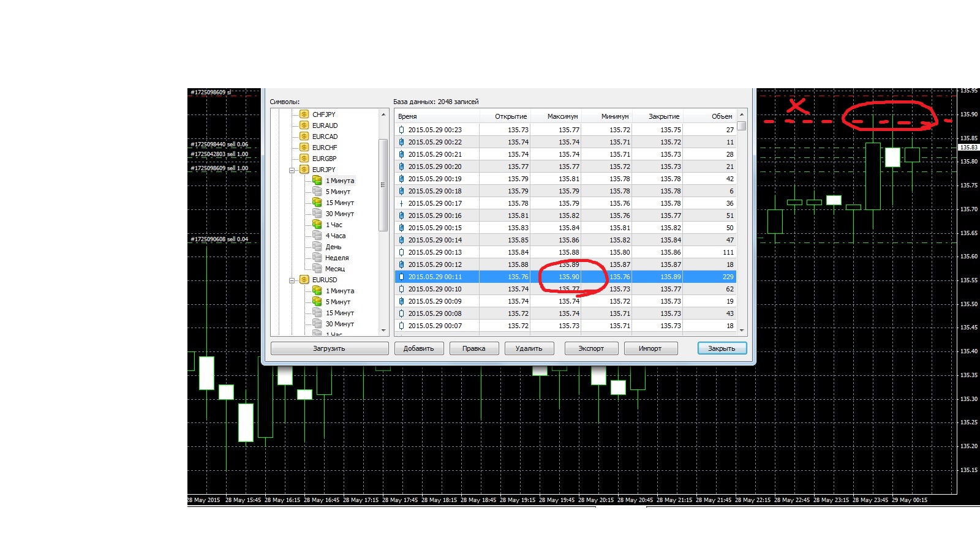Screen dimensions: 980x551
Task: Select the 2015.05.29 00:11 highlighted record
Action: pos(565,277)
